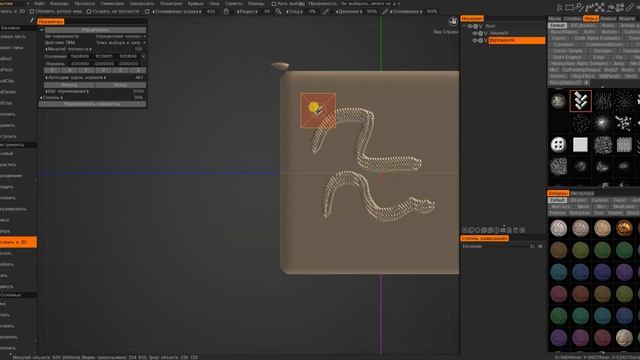Select the plain white square brush alpha
The image size is (640, 360).
coord(580,144)
